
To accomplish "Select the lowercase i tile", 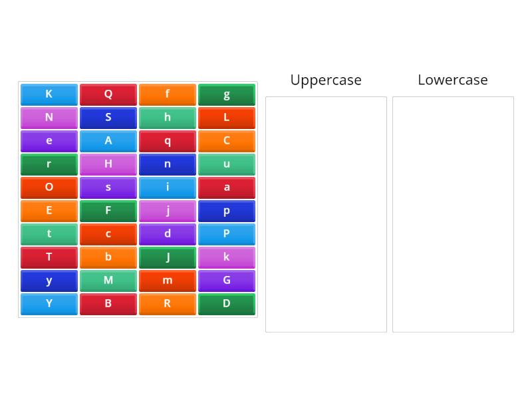I will pyautogui.click(x=167, y=188).
